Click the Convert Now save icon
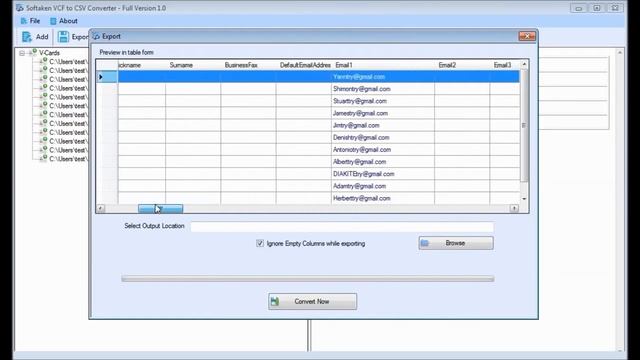 pyautogui.click(x=275, y=301)
